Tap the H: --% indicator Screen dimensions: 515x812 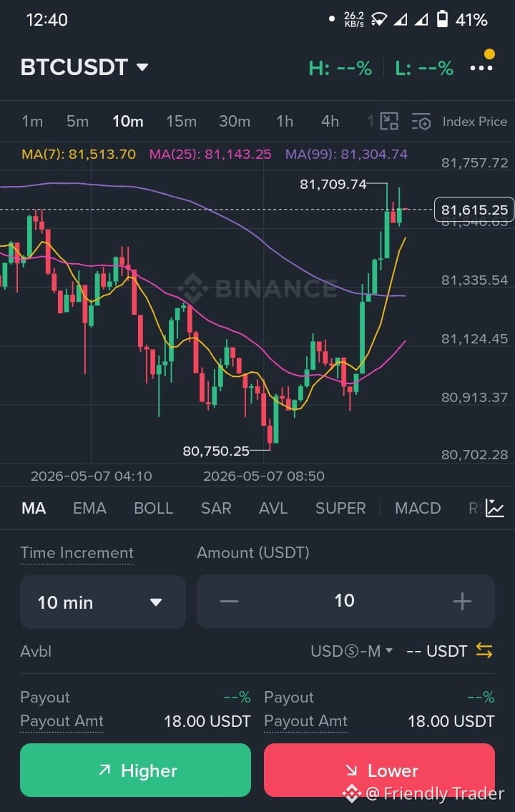340,68
